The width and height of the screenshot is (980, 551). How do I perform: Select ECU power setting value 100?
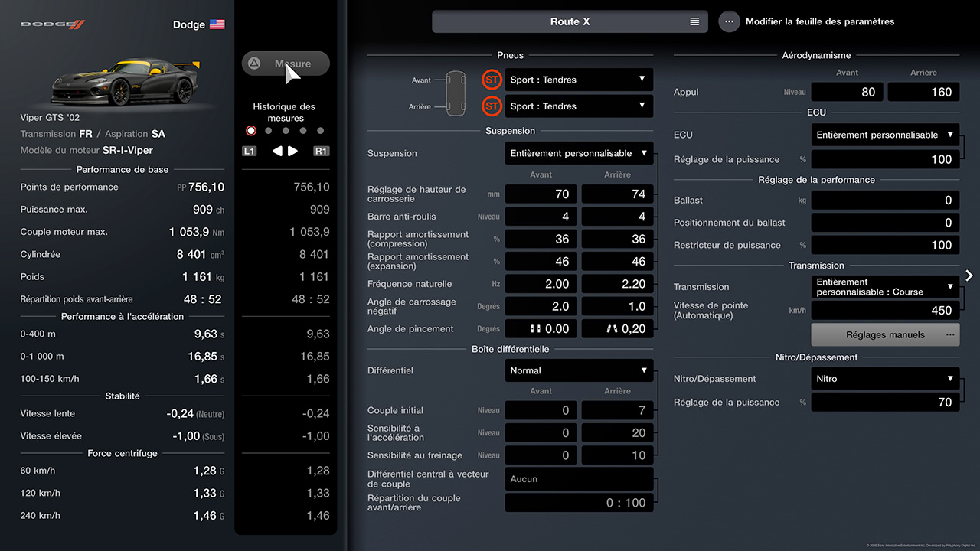point(885,159)
